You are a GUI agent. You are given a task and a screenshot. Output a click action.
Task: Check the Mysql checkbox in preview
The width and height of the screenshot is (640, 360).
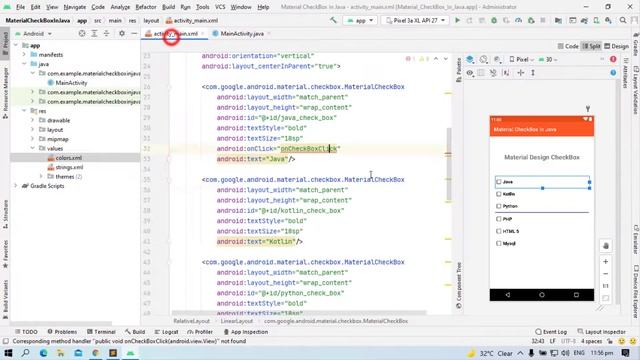498,243
